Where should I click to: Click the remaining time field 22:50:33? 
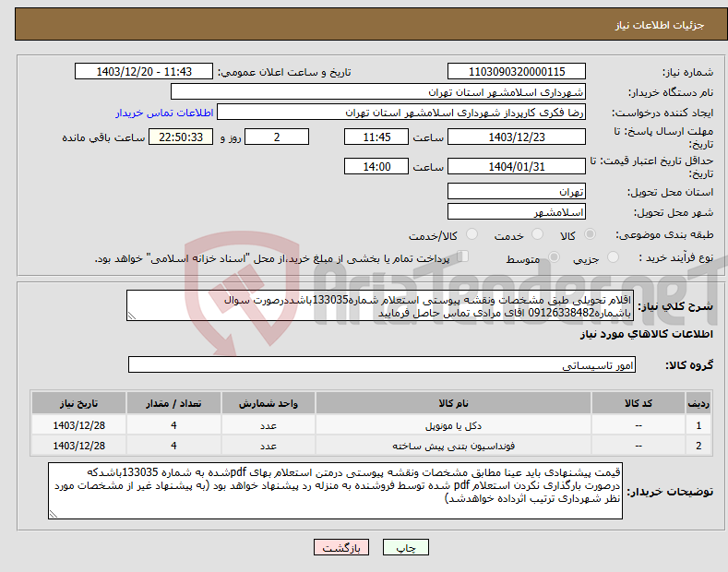coord(181,137)
